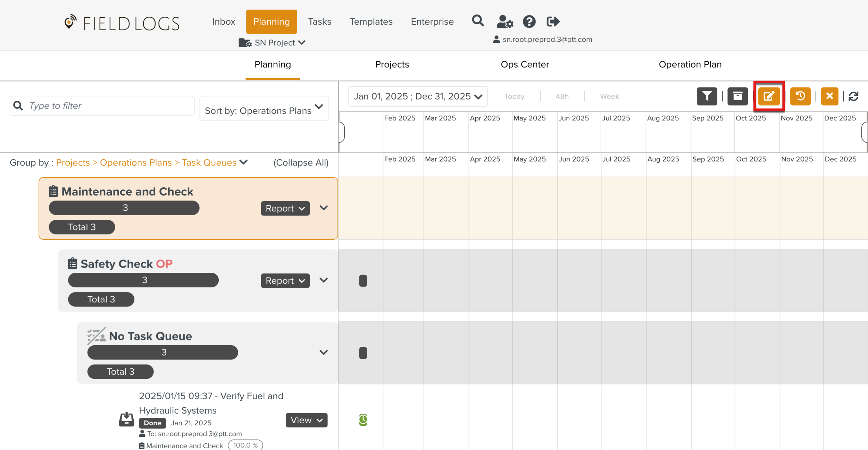Click the clipboard icon for Safety Check
Screen dimensions: 868x450
click(72, 263)
